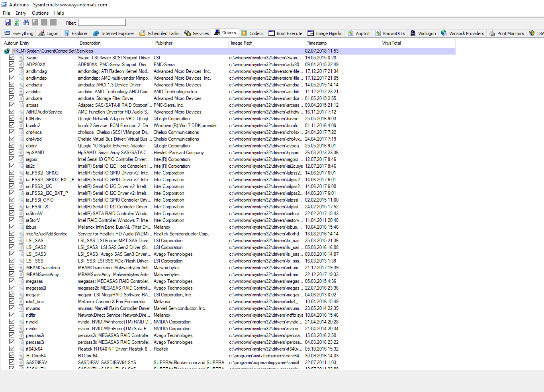
Task: Click the Save floppy disk toolbar icon
Action: coord(8,22)
